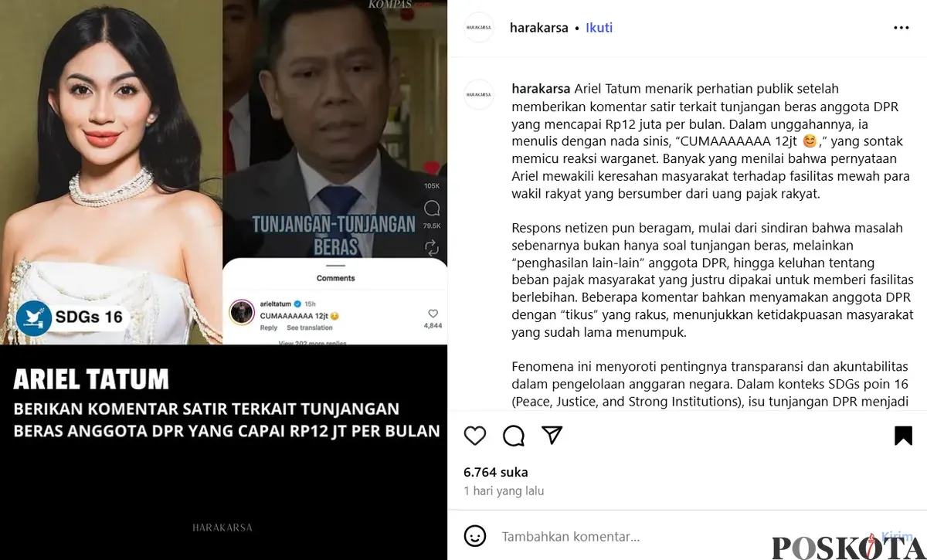Tap the red heart in embedded video
Screen dimensions: 927x560
(x=432, y=168)
